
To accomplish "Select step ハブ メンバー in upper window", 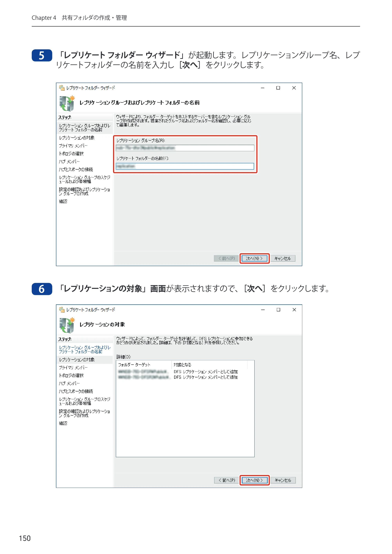I will click(69, 162).
